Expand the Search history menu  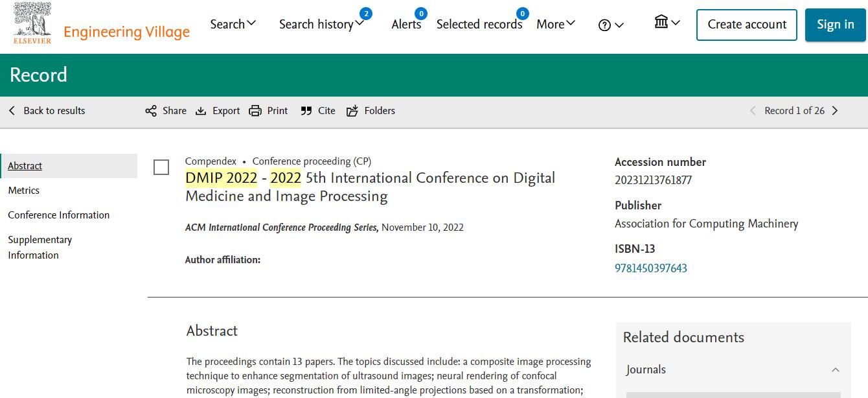321,24
